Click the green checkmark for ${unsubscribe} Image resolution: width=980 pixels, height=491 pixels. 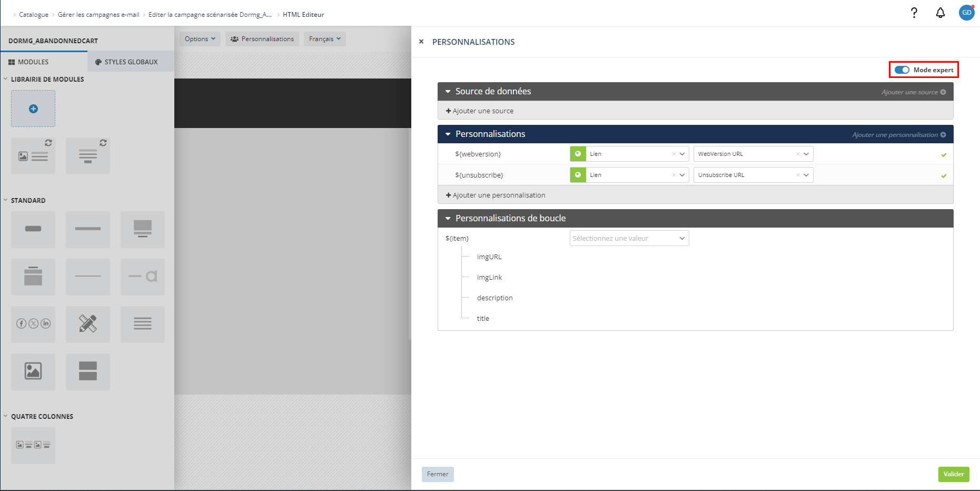coord(944,176)
